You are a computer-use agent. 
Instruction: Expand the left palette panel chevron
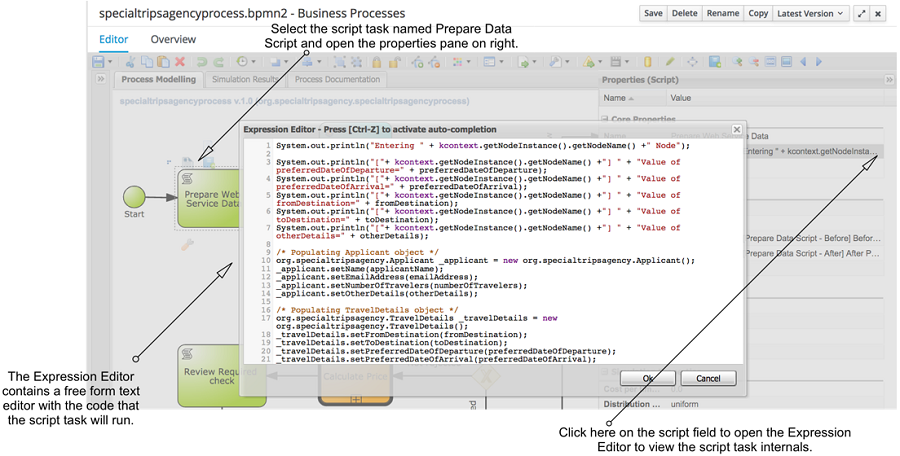(101, 80)
